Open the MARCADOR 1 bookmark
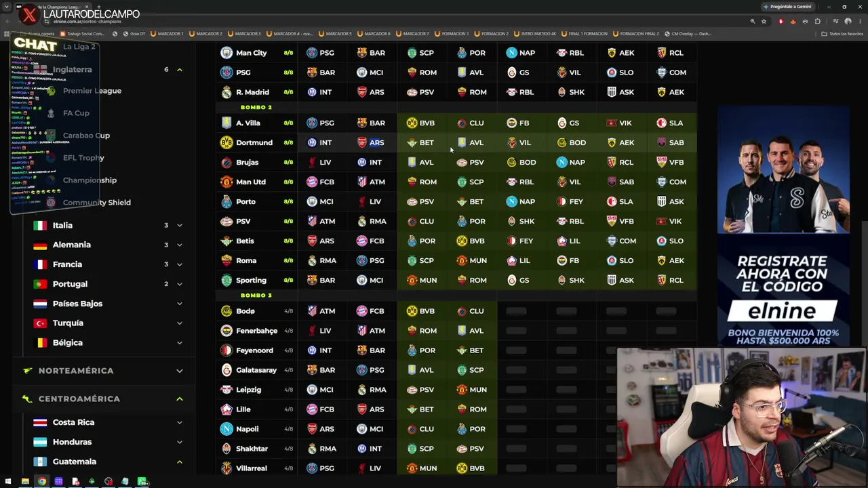This screenshot has width=868, height=488. 167,34
